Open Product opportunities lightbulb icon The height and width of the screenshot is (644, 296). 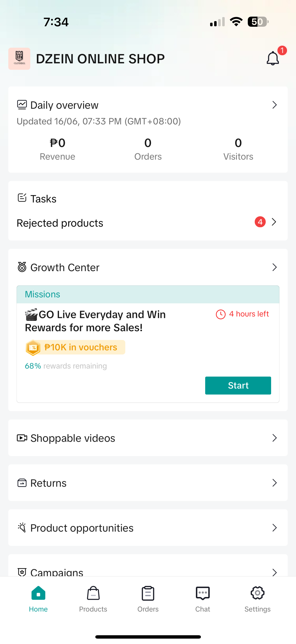click(22, 527)
